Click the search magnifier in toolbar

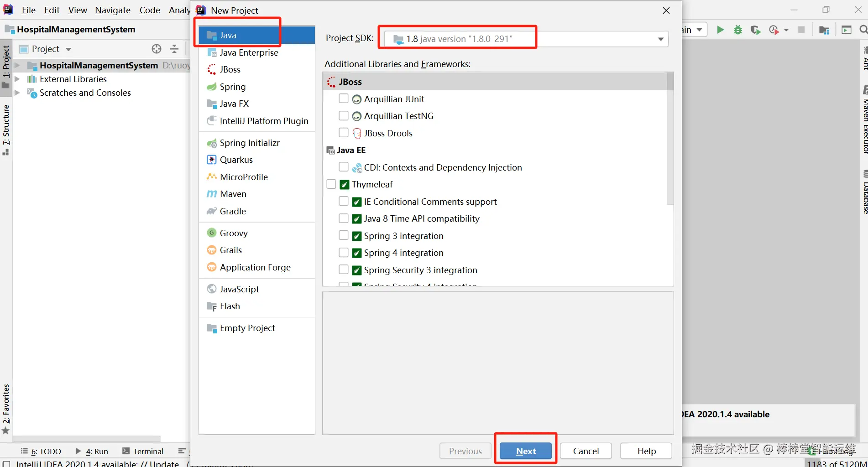863,30
